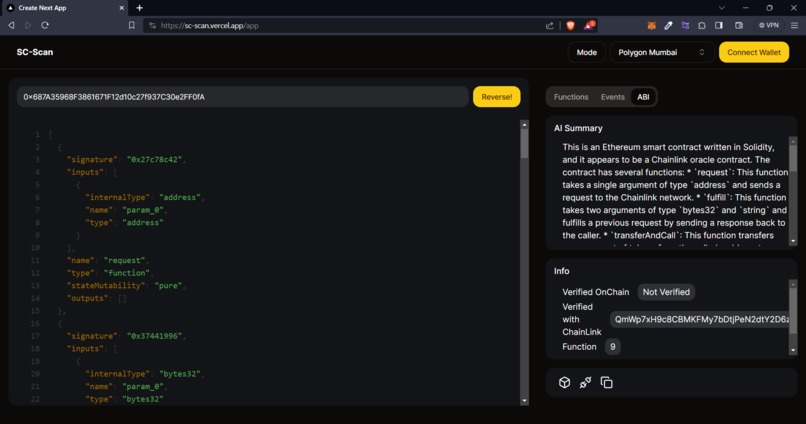Click Info panel scrollbar down arrow
The image size is (806, 424).
[x=793, y=350]
